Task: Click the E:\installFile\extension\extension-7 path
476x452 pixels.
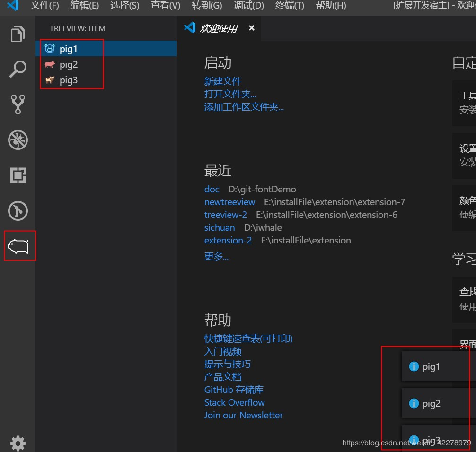Action: pyautogui.click(x=335, y=202)
